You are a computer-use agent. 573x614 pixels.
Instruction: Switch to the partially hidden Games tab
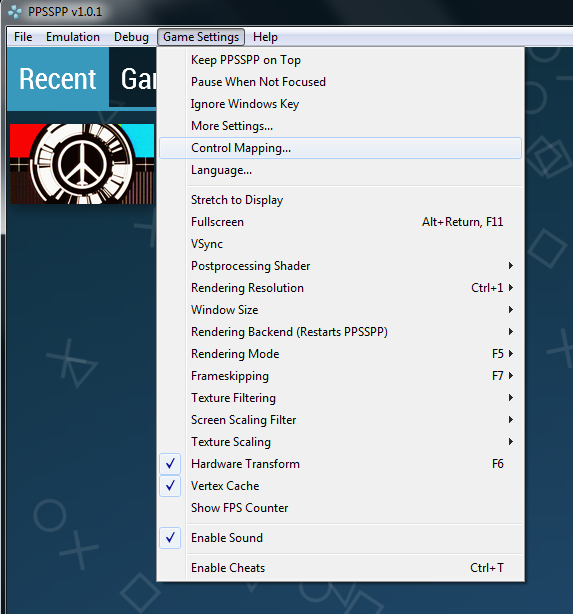coord(133,78)
